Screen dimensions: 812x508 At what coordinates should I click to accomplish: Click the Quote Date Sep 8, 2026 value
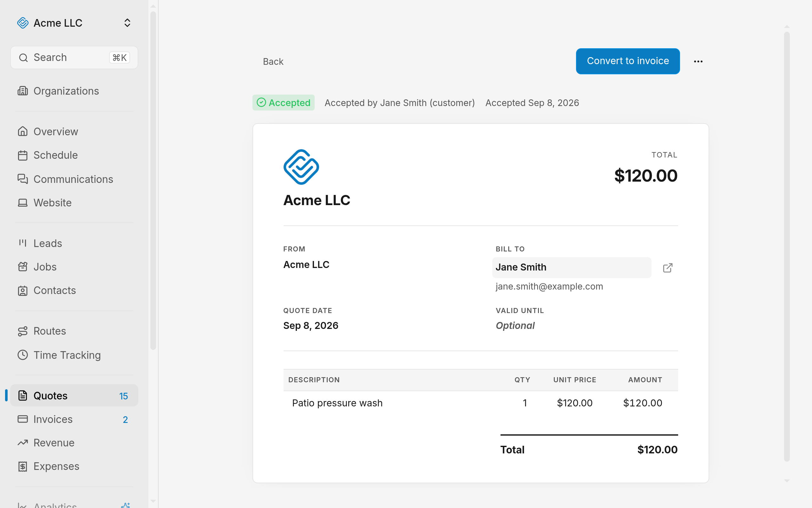click(311, 325)
